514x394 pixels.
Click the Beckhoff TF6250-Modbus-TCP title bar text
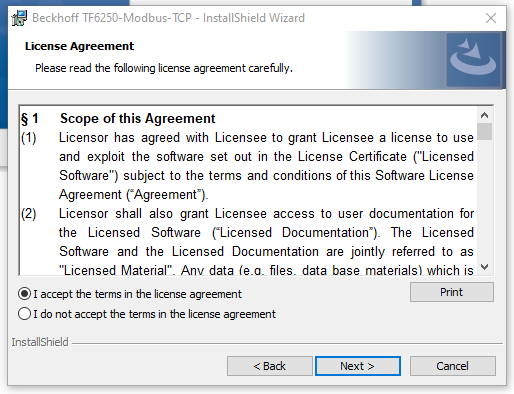tap(168, 18)
